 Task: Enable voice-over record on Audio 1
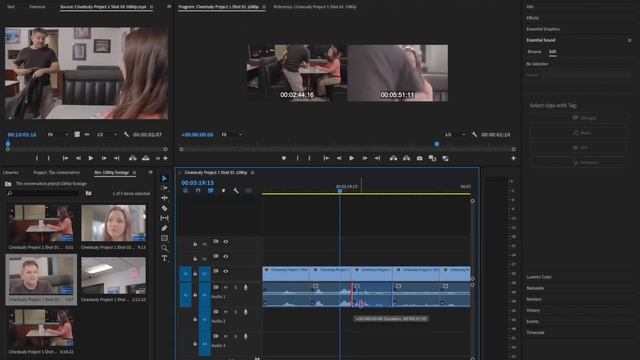245,287
